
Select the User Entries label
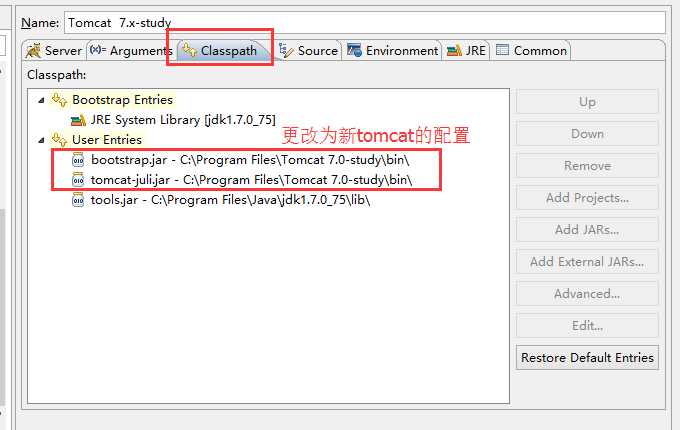pos(107,140)
